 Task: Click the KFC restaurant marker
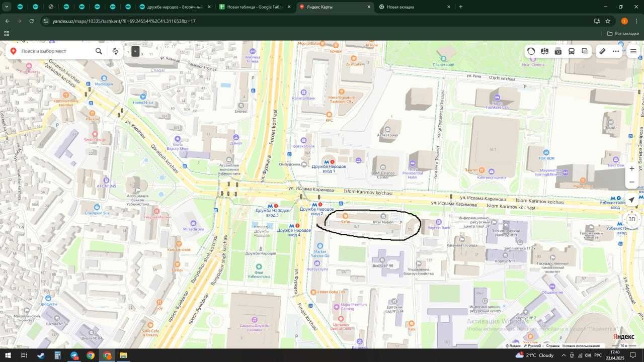[329, 115]
